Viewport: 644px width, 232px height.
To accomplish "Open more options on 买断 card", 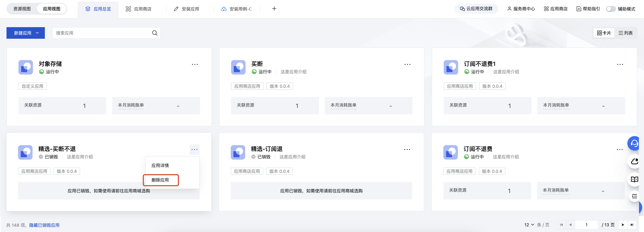I will coord(407,64).
